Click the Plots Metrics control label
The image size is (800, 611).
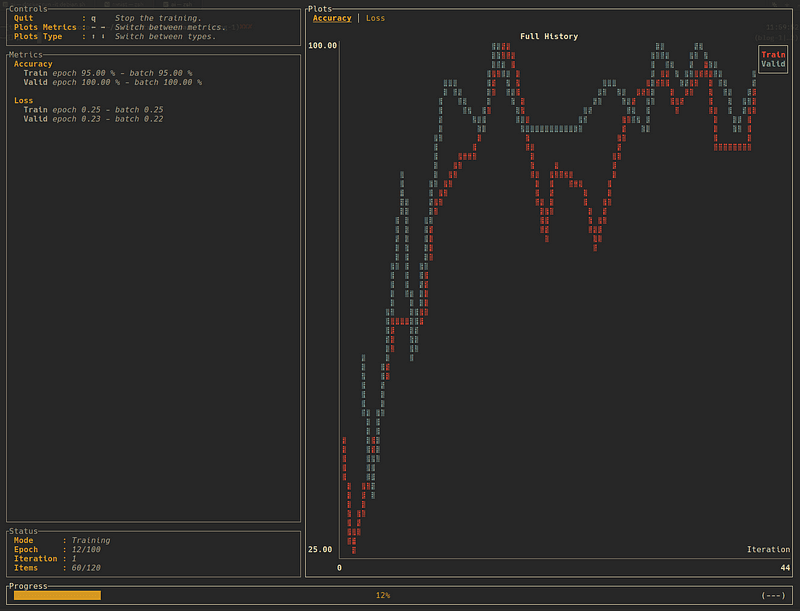click(x=45, y=27)
